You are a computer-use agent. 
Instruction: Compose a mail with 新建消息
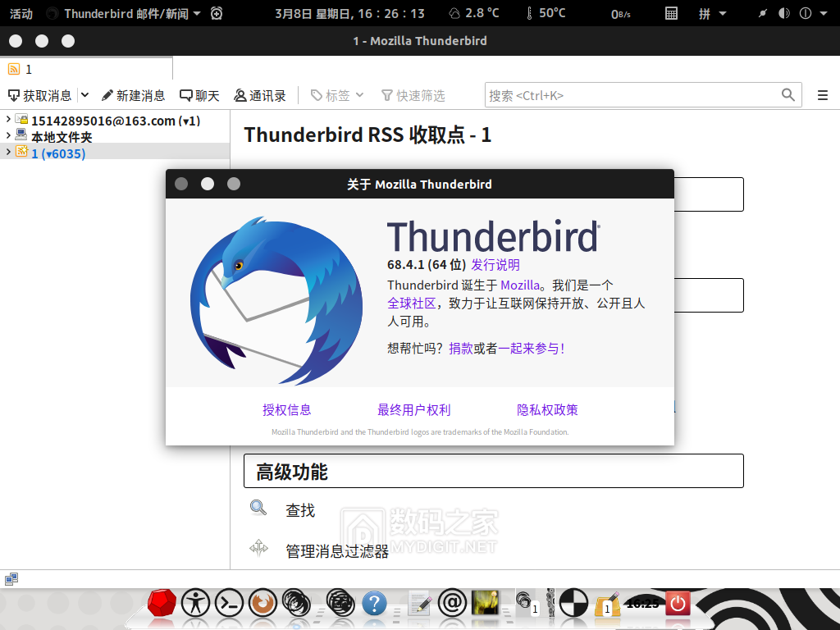(x=134, y=96)
